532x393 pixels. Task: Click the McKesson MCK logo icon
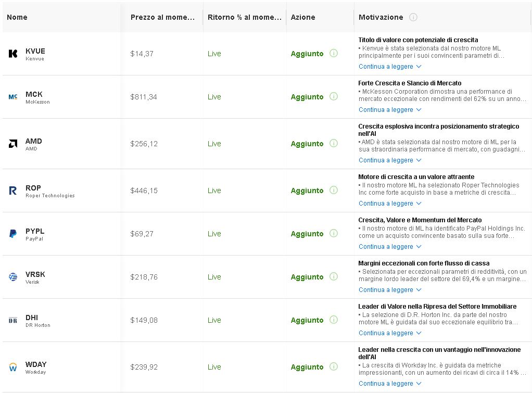13,97
